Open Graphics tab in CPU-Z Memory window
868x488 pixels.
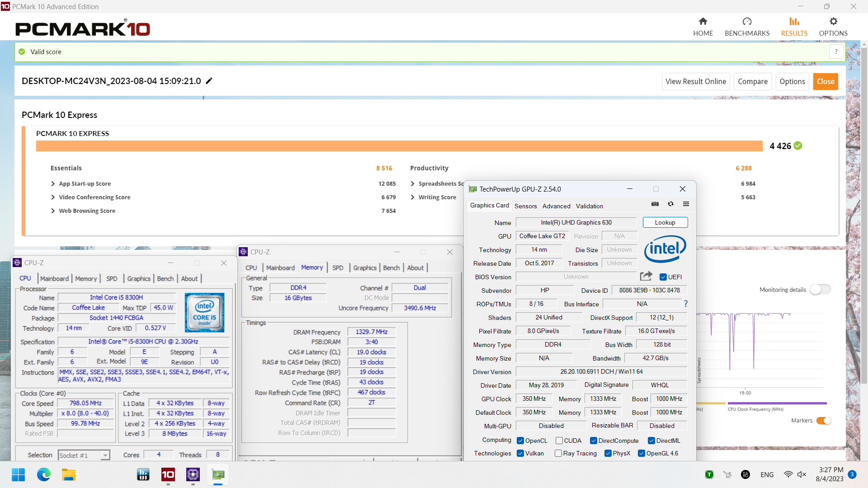pyautogui.click(x=365, y=267)
